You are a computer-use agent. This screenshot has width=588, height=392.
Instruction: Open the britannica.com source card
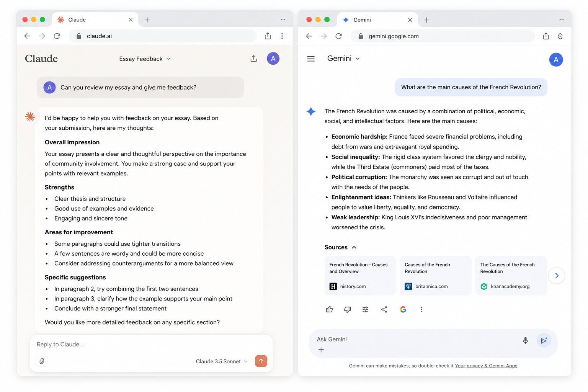click(436, 276)
